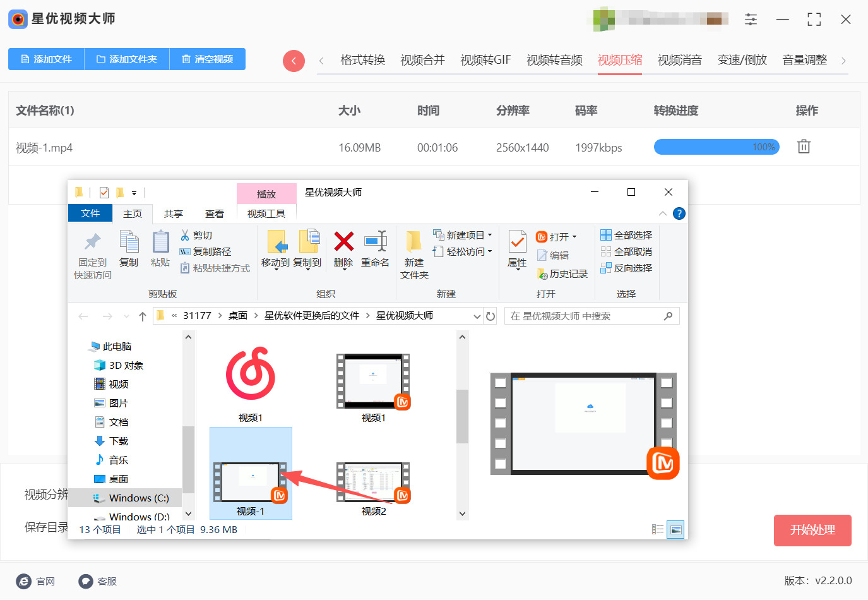
Task: Open the settings sliders icon in title bar
Action: point(751,20)
